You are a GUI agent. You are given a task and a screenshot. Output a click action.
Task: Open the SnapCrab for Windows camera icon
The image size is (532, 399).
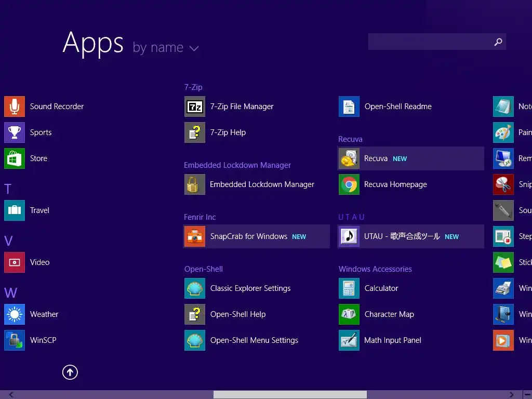pos(195,236)
